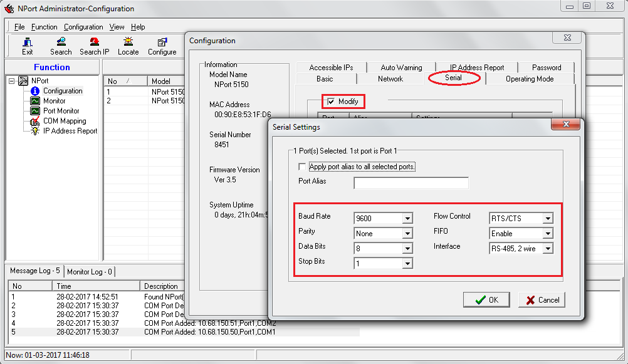Select Port Monitor in the function tree
The image size is (628, 364).
pyautogui.click(x=61, y=111)
